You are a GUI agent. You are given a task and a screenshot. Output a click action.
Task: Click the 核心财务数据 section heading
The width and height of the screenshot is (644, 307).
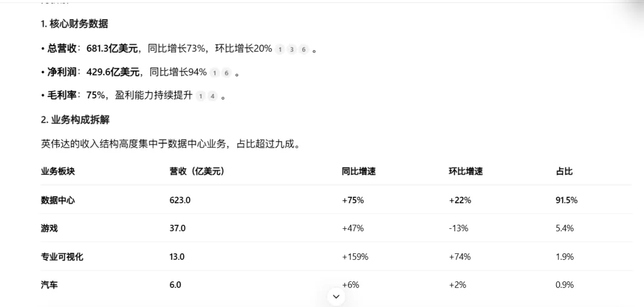coord(75,24)
